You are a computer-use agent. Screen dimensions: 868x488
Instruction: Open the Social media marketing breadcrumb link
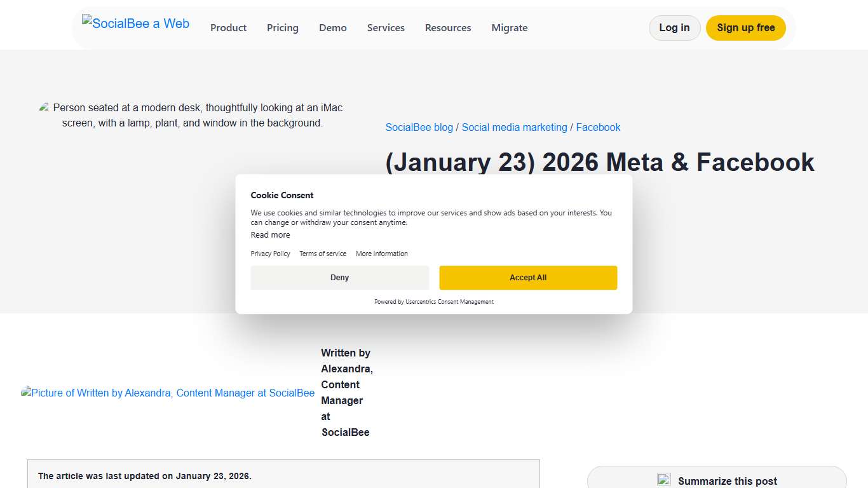[514, 127]
